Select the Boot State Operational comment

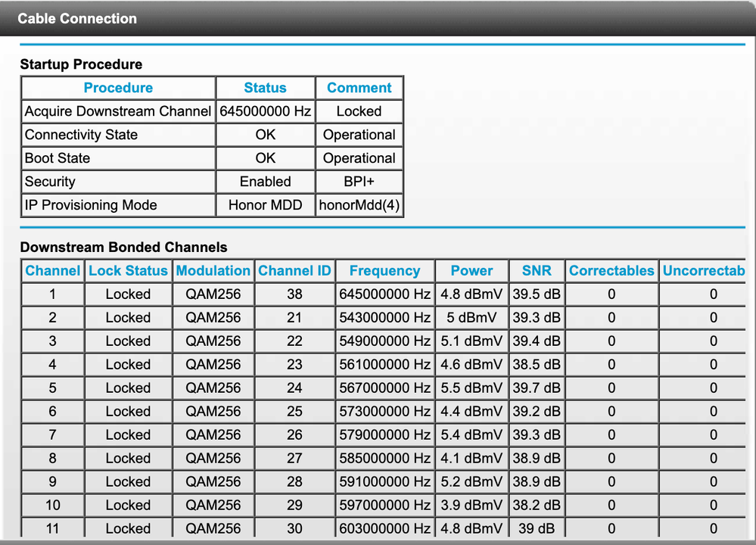coord(359,158)
